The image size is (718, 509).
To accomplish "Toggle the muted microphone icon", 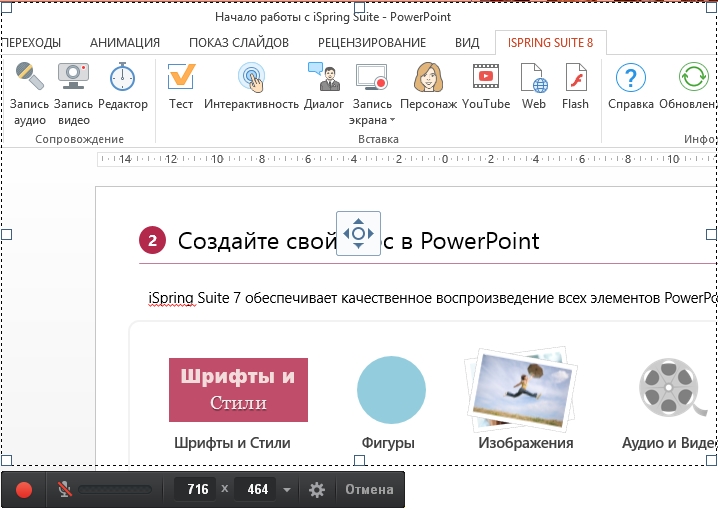I will point(65,489).
